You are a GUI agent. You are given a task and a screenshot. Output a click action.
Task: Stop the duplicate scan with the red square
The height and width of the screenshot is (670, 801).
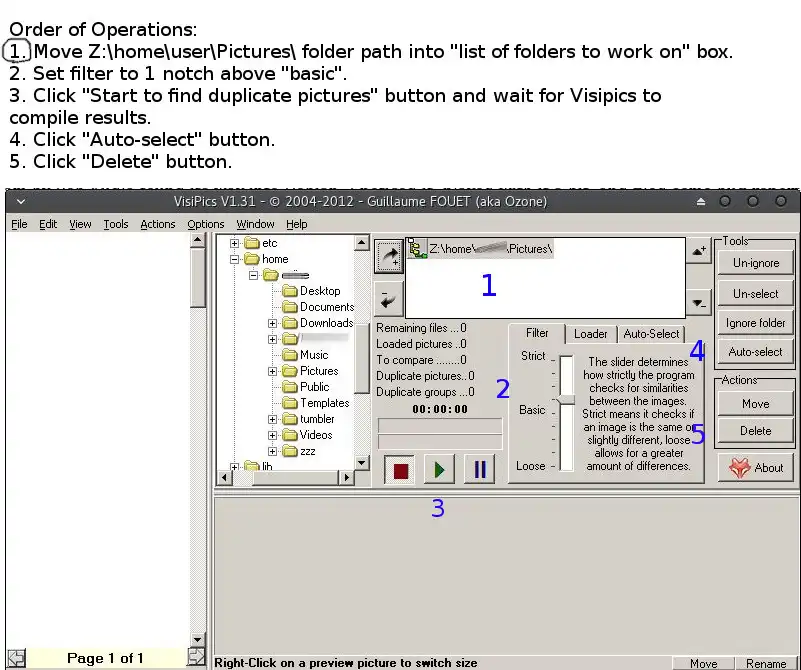[x=400, y=469]
